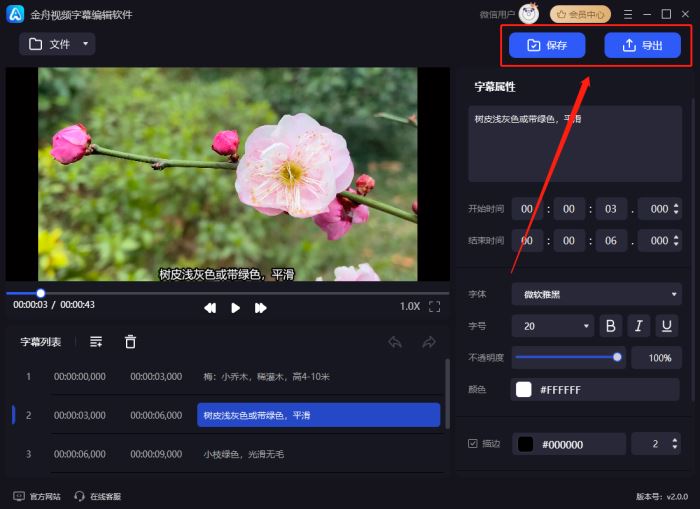Select subtitle row 3 小枝绿色，光滑无毛

click(x=244, y=454)
